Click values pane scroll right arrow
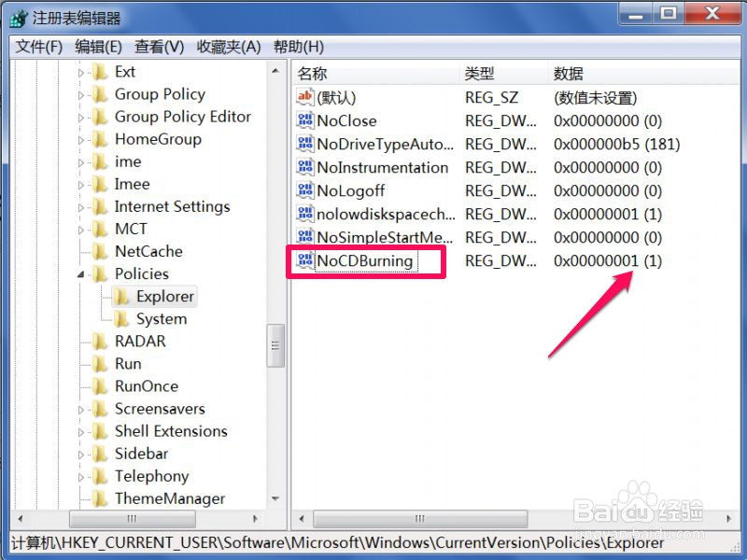 pos(729,519)
